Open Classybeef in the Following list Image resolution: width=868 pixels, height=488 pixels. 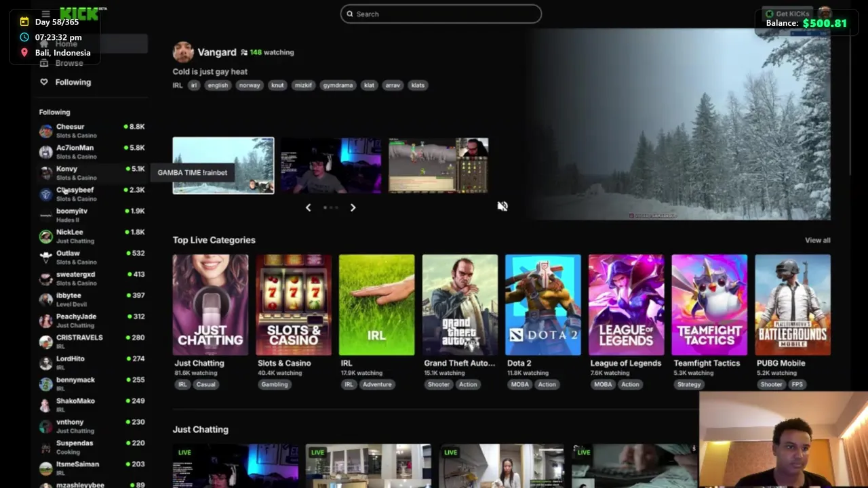[92, 194]
